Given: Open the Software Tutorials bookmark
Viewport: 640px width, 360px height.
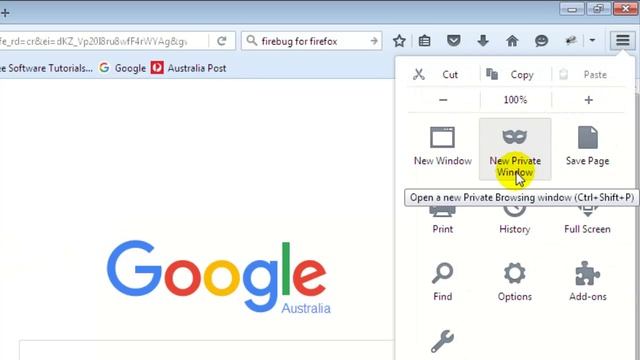Looking at the screenshot, I should tap(46, 68).
